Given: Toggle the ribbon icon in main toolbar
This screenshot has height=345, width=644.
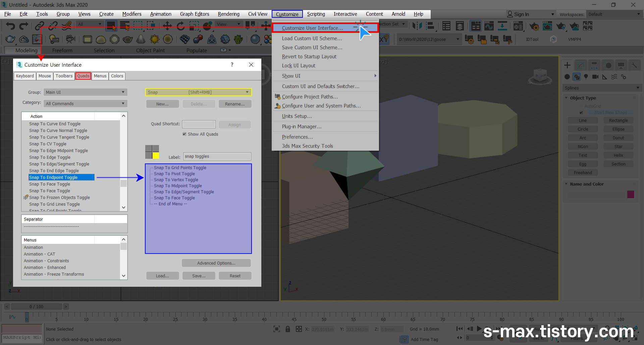Looking at the screenshot, I should coord(476,26).
